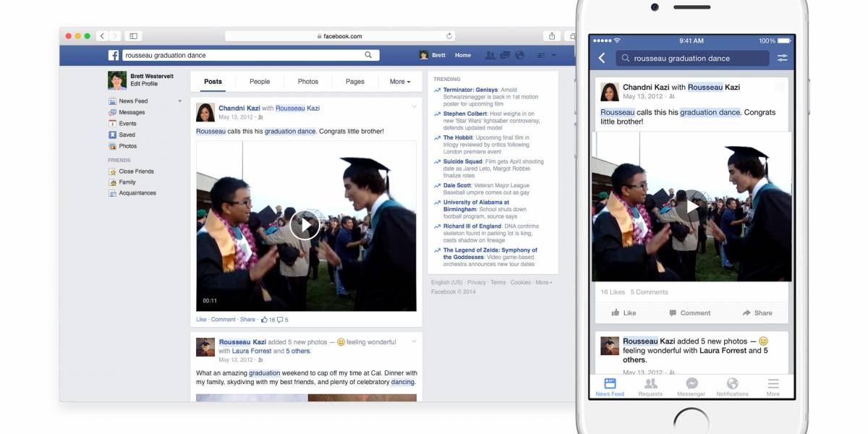Screen dimensions: 868x434
Task: Open the Close Friends list
Action: coord(131,171)
